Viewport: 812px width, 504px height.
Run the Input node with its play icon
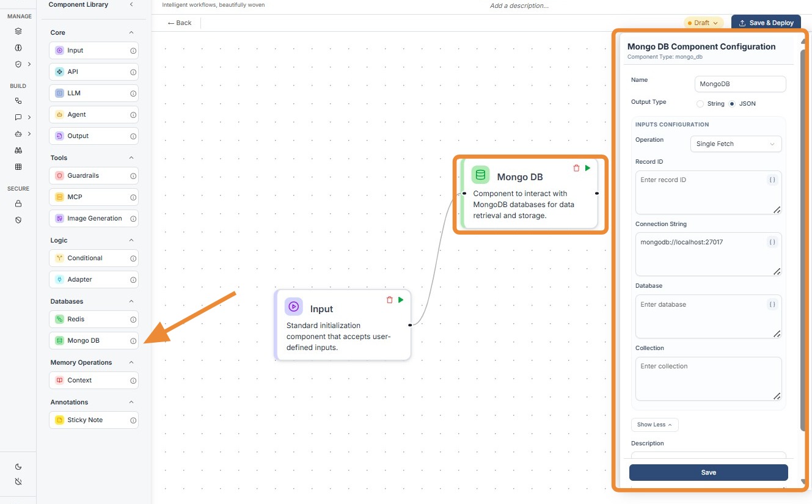(401, 300)
